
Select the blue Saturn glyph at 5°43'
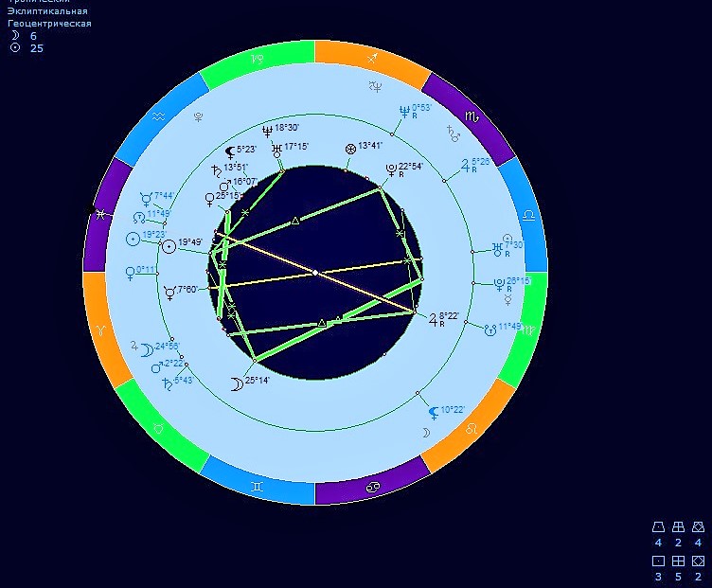click(167, 384)
